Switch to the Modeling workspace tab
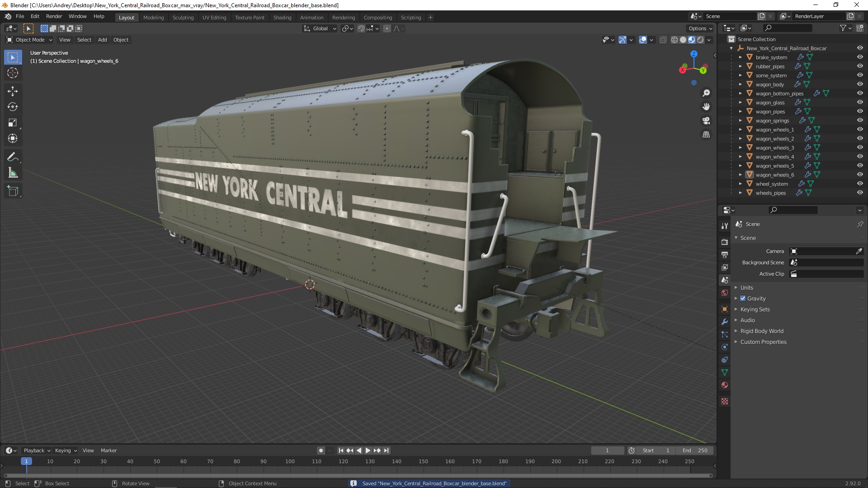The width and height of the screenshot is (868, 488). tap(153, 17)
